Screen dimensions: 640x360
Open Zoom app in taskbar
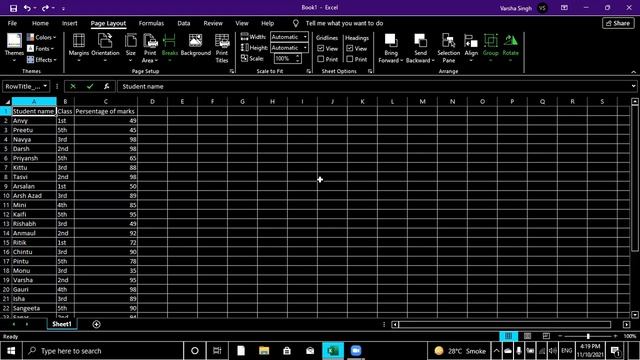(356, 351)
